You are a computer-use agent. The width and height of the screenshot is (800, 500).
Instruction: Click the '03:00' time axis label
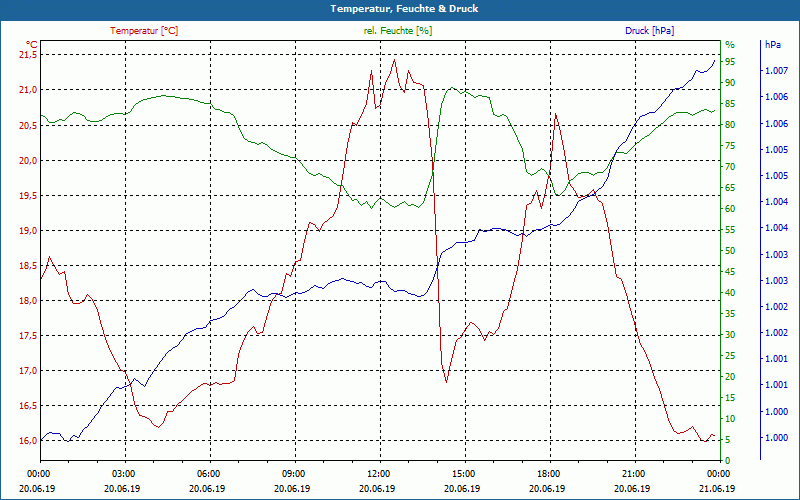point(122,473)
